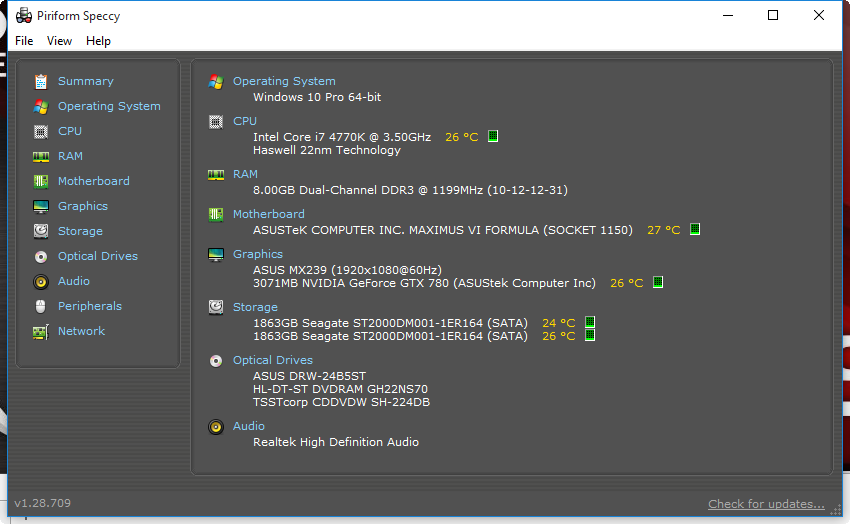Click the Motherboard heading link in the summary panel
850x524 pixels.
[269, 215]
